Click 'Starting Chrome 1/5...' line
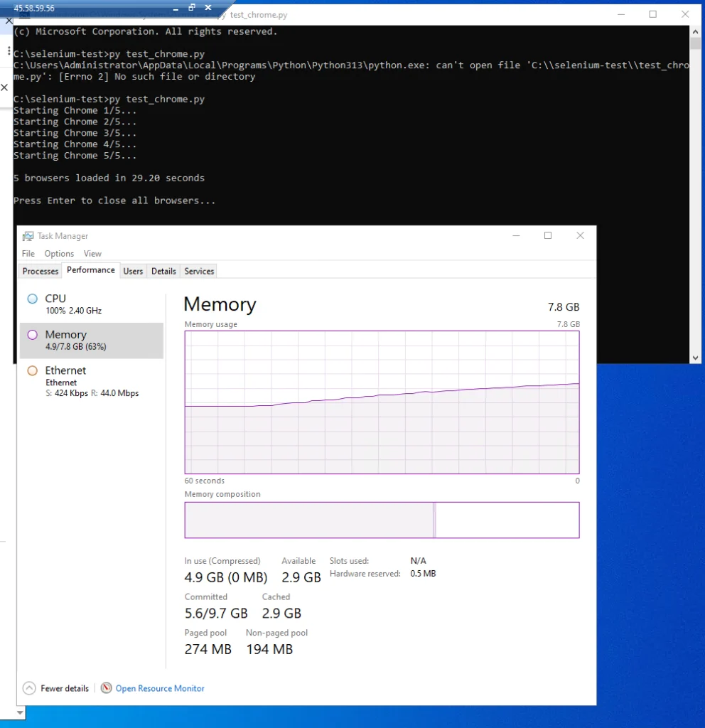 tap(75, 110)
